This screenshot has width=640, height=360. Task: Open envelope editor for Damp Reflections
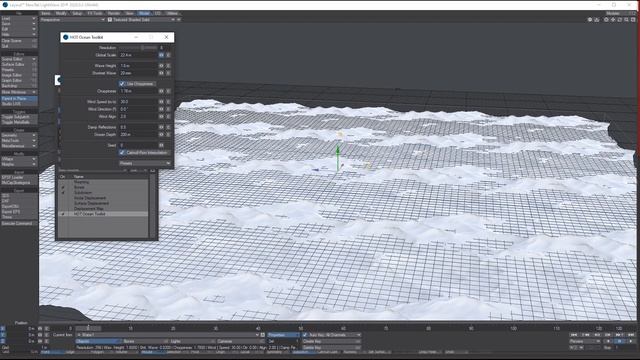click(161, 127)
